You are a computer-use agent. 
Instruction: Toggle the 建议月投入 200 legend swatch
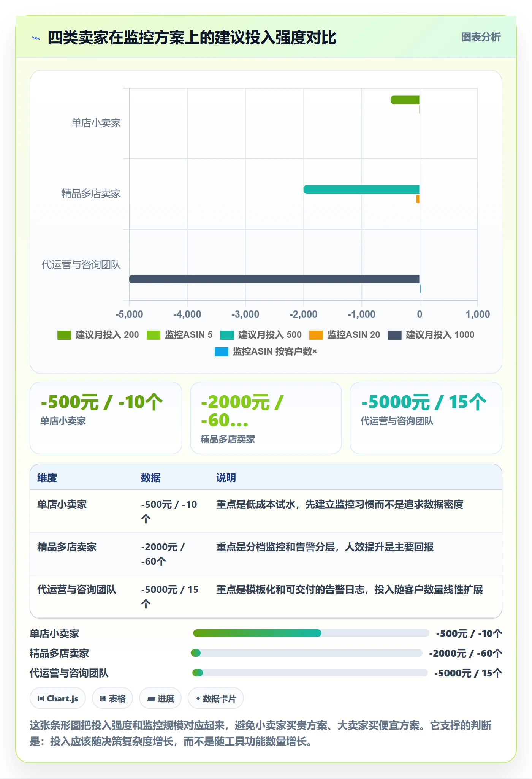coord(64,335)
